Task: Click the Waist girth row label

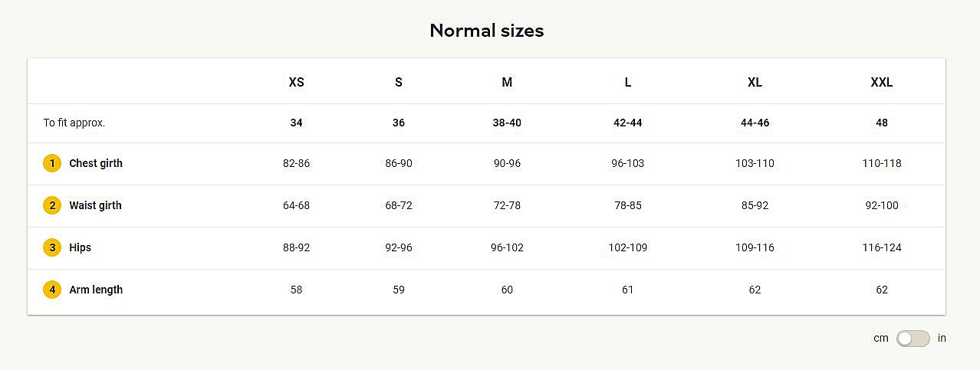Action: pos(95,205)
